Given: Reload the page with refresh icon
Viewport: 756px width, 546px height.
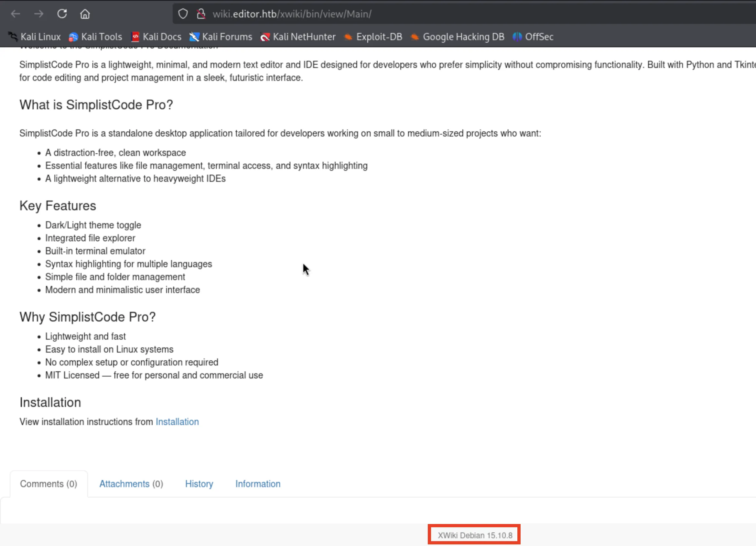Looking at the screenshot, I should (x=62, y=14).
